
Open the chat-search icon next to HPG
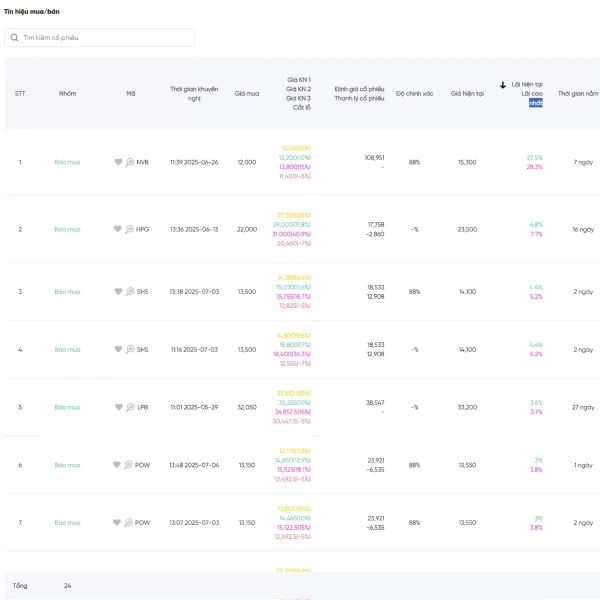(x=130, y=229)
